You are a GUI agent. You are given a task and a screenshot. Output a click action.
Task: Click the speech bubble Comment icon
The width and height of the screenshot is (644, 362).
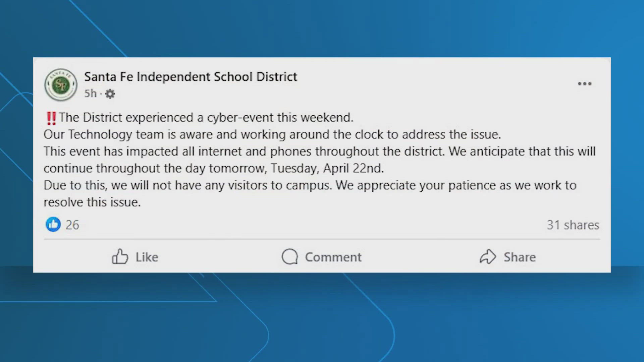point(289,257)
